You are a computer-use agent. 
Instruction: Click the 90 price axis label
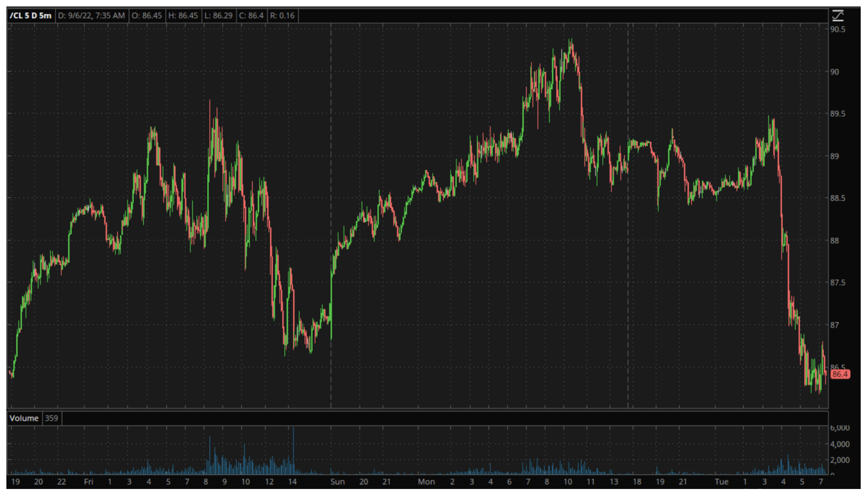[x=835, y=72]
